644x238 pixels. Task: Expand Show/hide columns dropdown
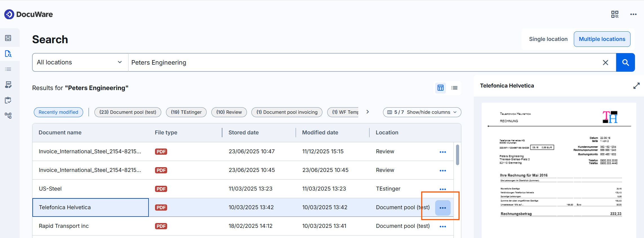422,112
